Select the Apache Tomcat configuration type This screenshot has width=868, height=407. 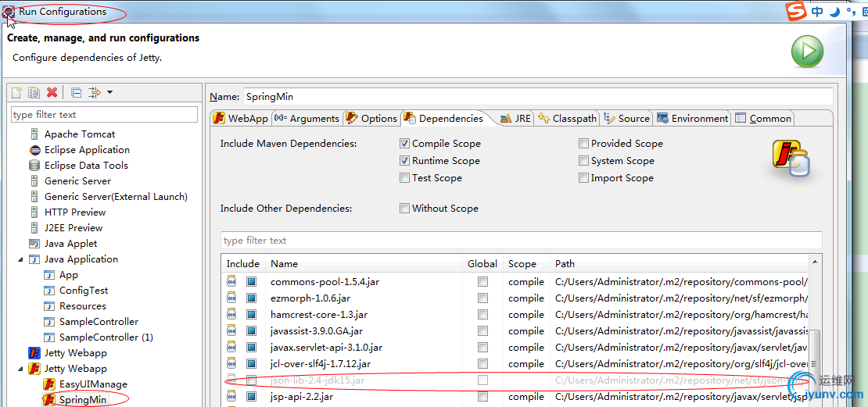point(80,134)
